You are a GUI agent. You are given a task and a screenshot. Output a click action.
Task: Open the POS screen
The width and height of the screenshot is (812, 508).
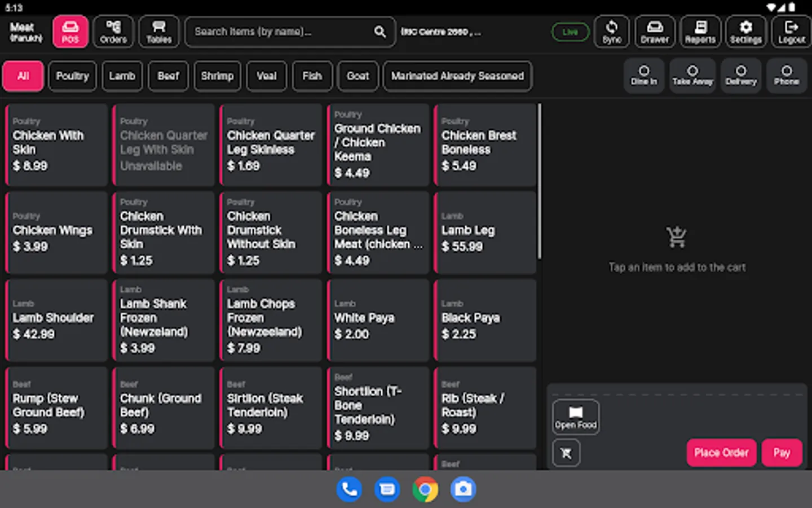[x=70, y=32]
